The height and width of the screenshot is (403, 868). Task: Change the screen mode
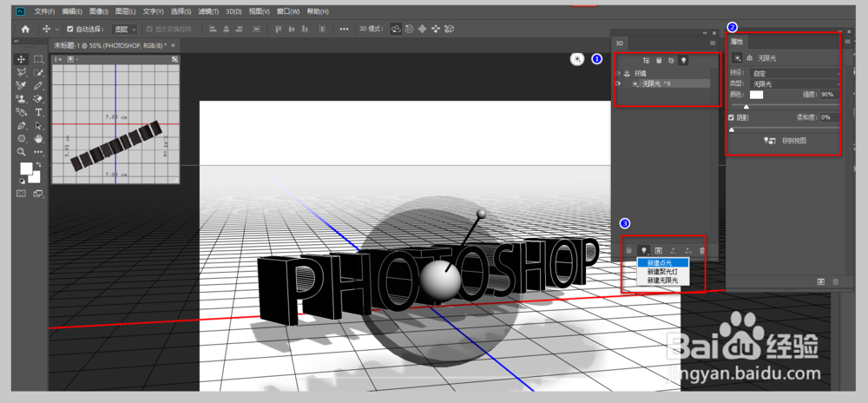click(38, 194)
